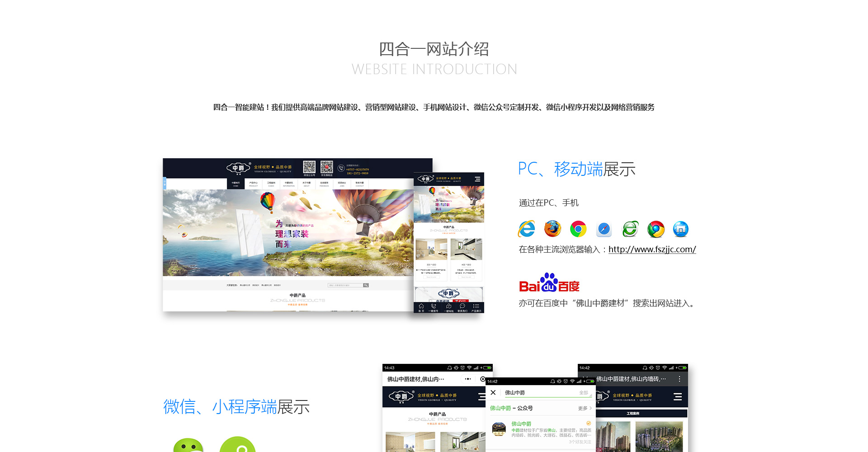Image resolution: width=868 pixels, height=452 pixels.
Task: Click the Firefox browser icon
Action: (552, 229)
